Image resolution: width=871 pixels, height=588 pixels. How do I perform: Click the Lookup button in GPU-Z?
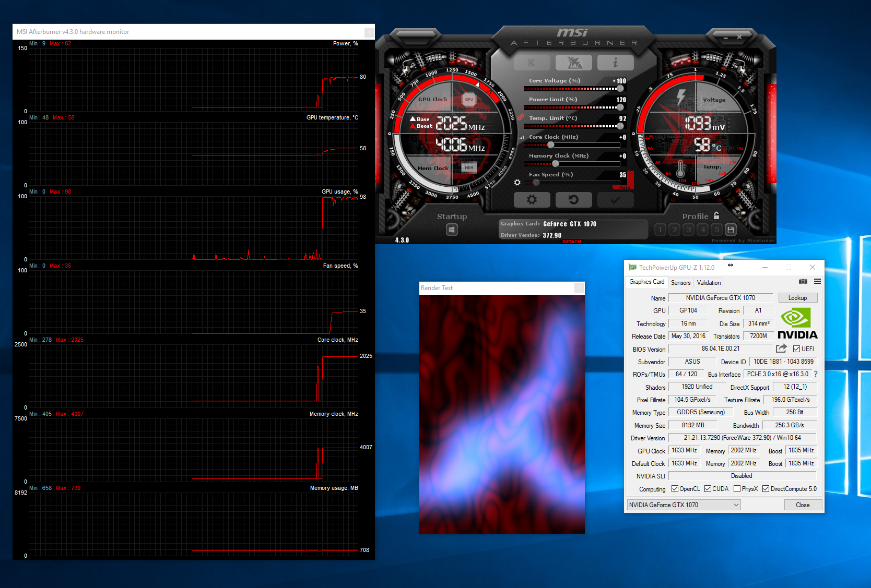click(797, 298)
